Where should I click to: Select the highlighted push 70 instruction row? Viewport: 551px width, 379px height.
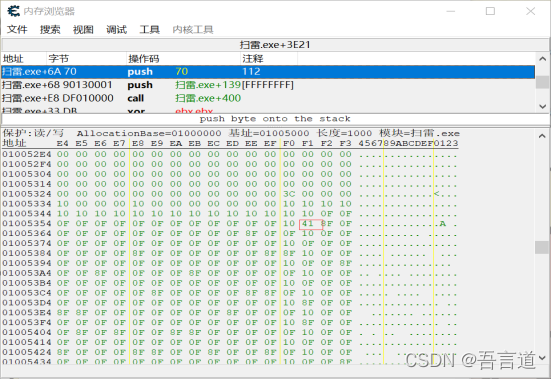pyautogui.click(x=268, y=72)
